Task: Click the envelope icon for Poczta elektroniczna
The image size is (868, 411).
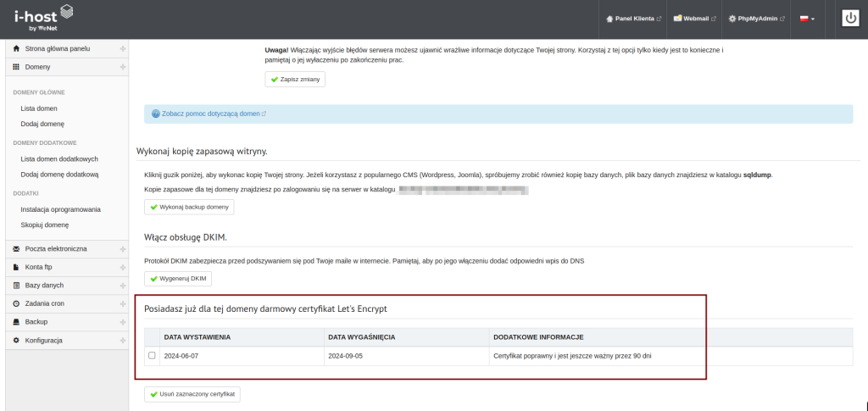Action: click(16, 249)
